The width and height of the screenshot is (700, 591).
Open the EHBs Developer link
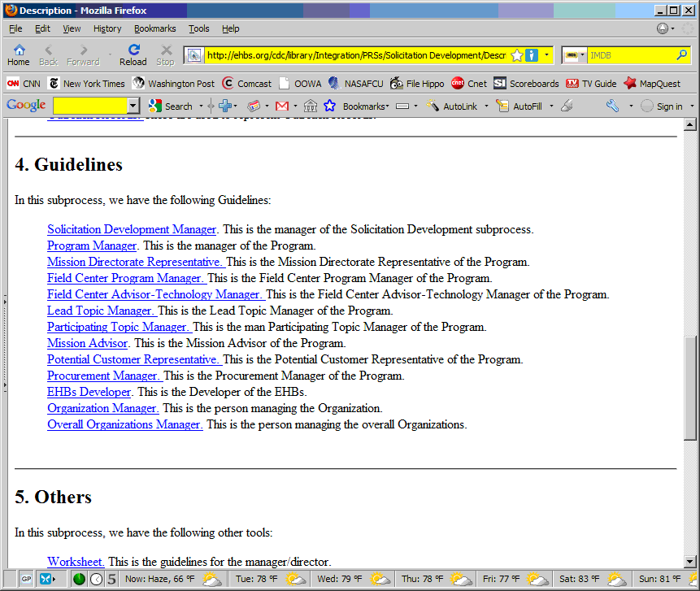point(89,392)
